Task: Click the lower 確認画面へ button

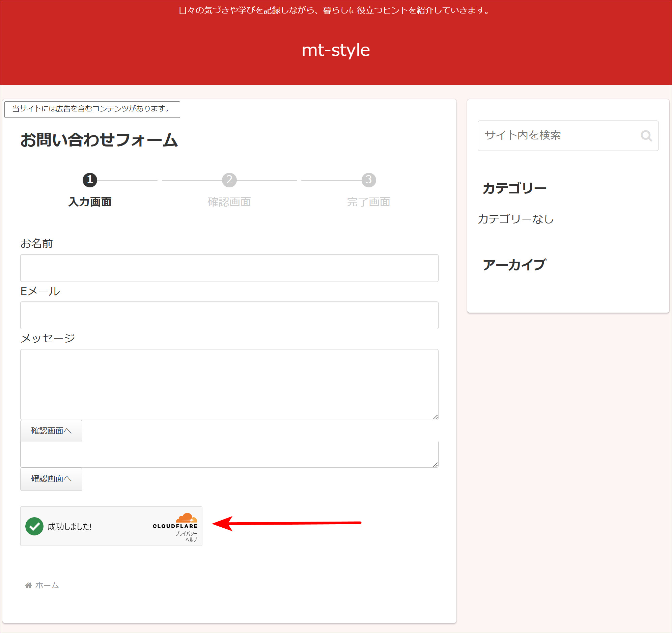Action: [51, 479]
